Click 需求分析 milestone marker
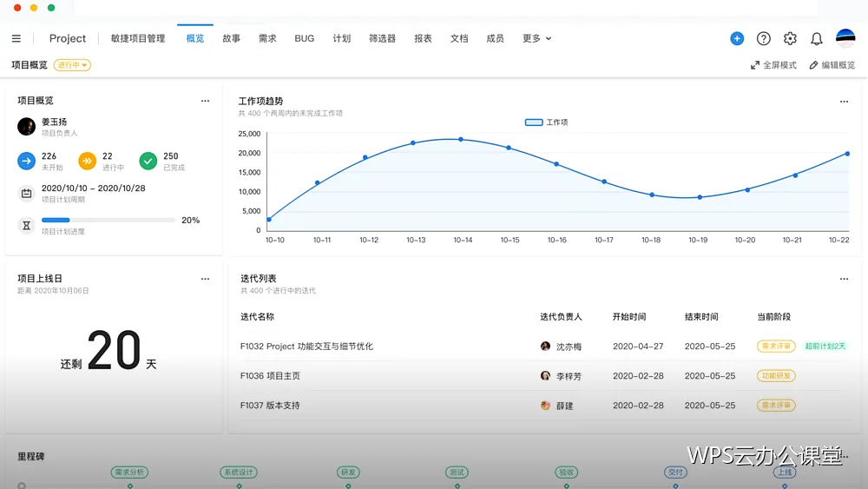Screen dimensions: 868x489 click(x=129, y=472)
